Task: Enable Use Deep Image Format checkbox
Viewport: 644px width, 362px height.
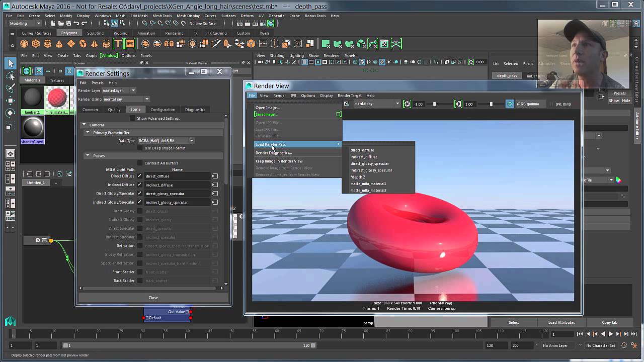Action: (x=140, y=148)
